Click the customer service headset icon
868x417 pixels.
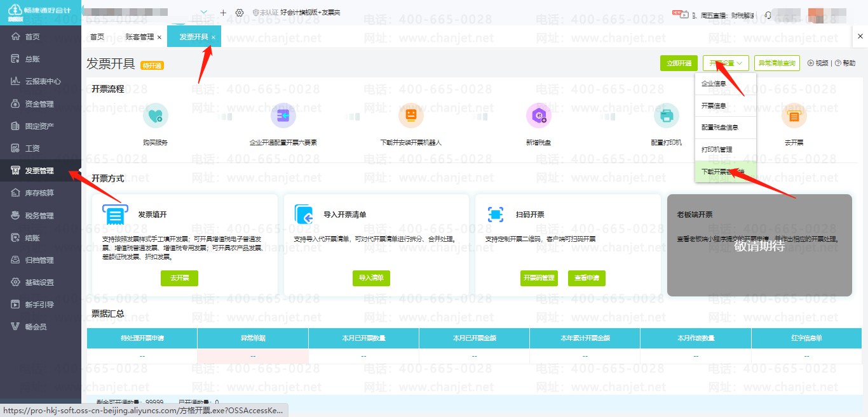point(768,14)
